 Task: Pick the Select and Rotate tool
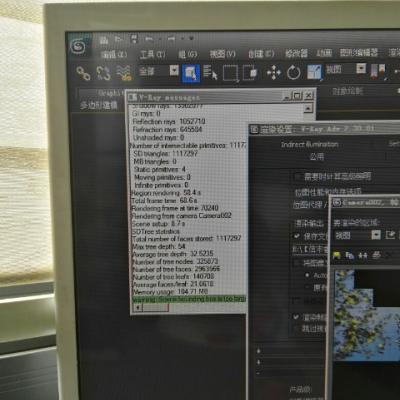point(293,72)
